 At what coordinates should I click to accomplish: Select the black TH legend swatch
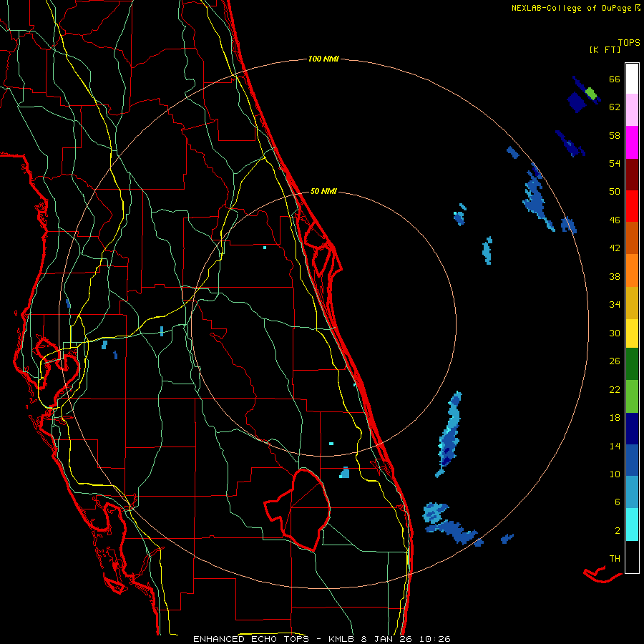click(632, 557)
